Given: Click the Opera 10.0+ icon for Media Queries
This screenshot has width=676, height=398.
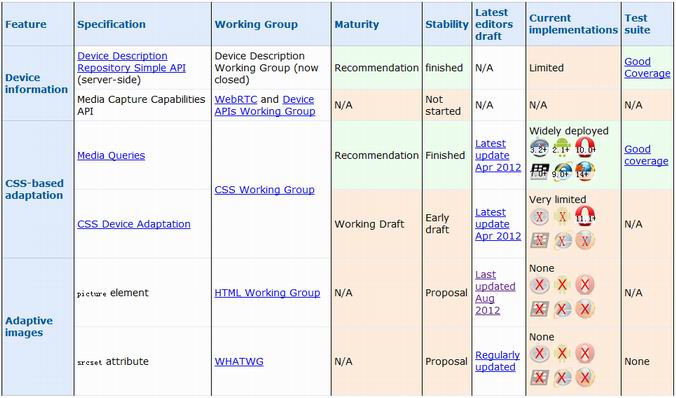Looking at the screenshot, I should pyautogui.click(x=585, y=148).
